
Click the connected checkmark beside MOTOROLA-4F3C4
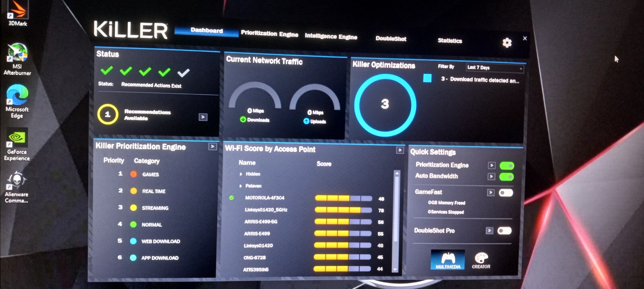pos(231,198)
